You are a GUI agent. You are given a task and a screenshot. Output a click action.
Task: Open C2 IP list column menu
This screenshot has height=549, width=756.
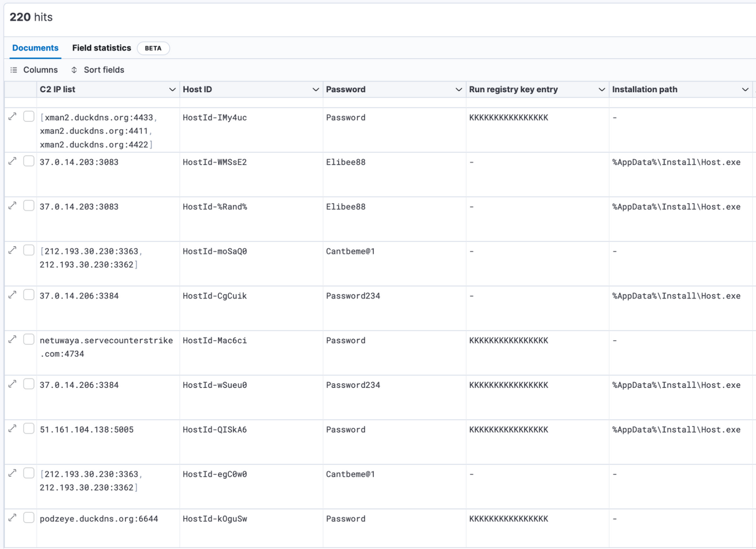click(172, 90)
